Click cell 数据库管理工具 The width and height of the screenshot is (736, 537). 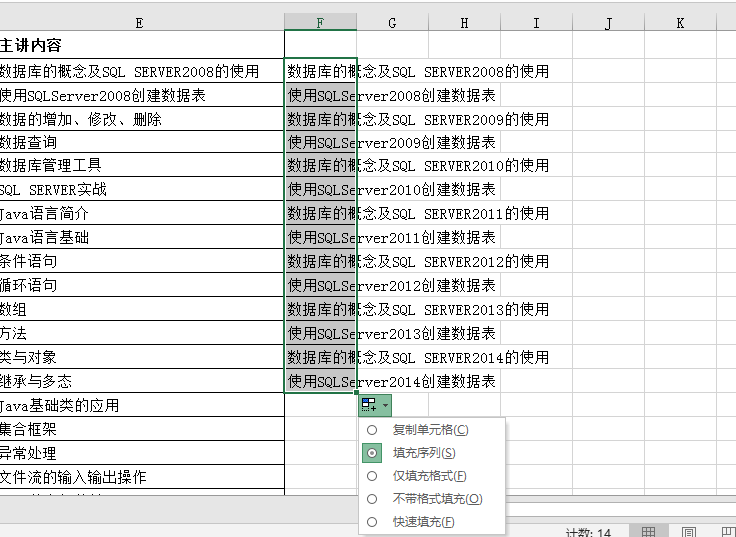coord(142,165)
